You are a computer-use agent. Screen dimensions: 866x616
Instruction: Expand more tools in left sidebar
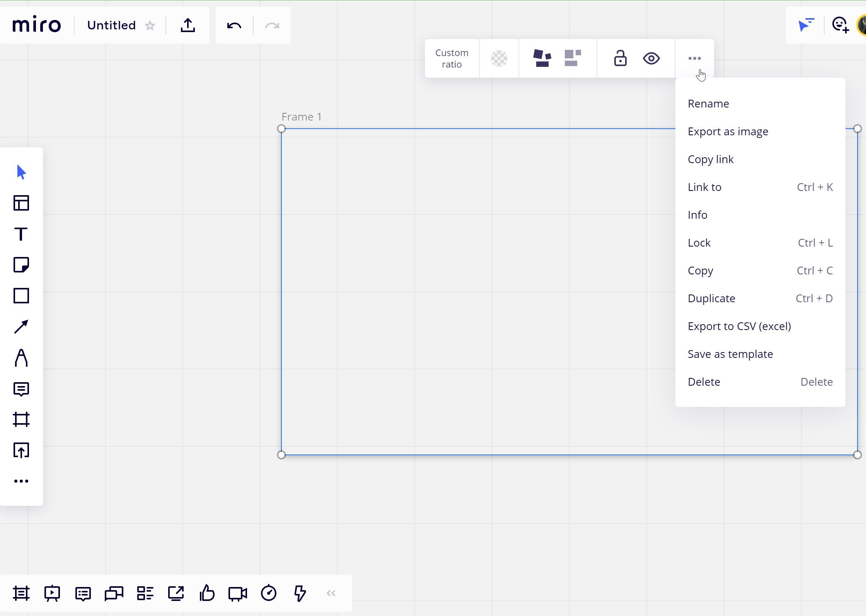[x=21, y=481]
